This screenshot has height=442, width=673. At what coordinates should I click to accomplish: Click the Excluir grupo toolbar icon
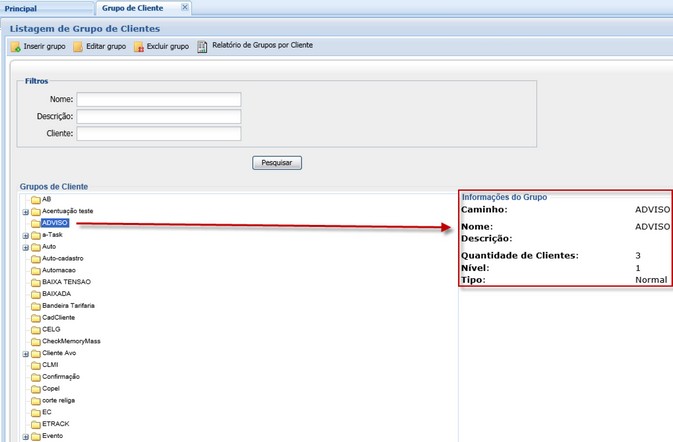coord(138,47)
